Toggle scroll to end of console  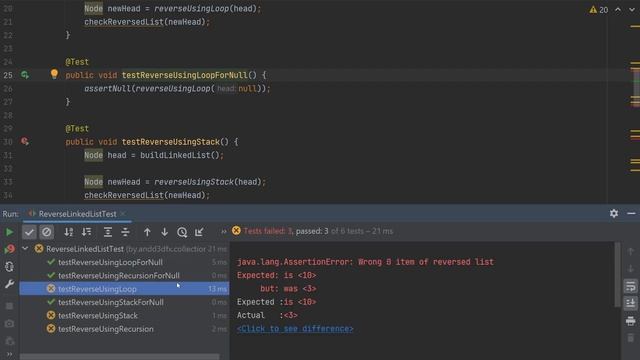pos(631,303)
